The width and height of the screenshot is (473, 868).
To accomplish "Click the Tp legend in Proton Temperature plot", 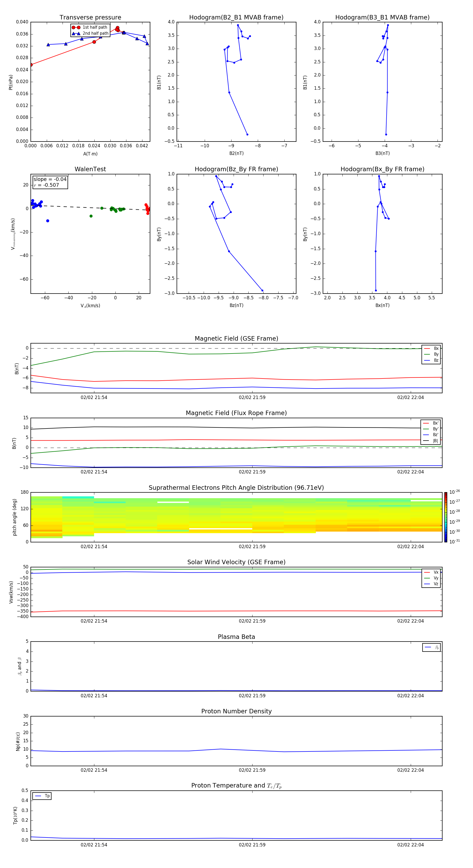I will point(42,796).
